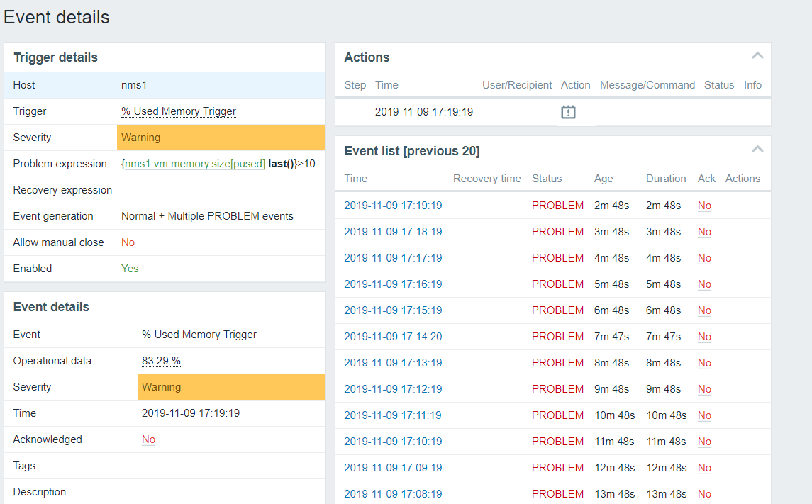
Task: Click Ack No for the 17:15:19 event
Action: click(704, 310)
